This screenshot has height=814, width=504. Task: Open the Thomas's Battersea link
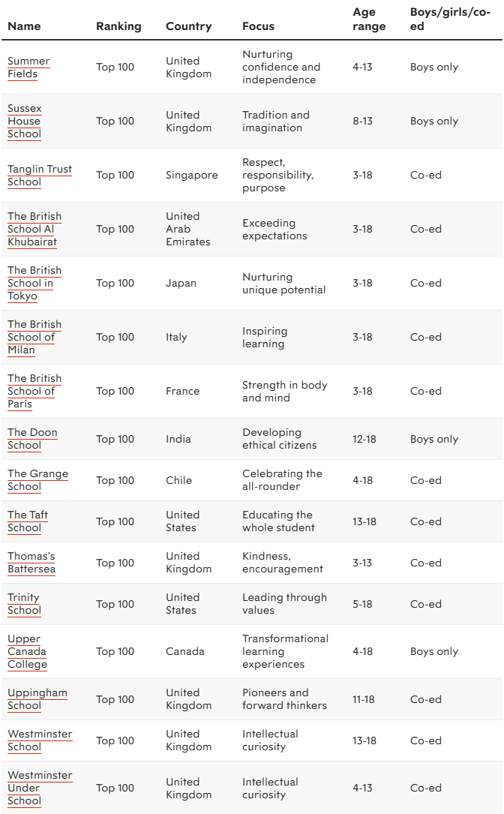tap(31, 563)
